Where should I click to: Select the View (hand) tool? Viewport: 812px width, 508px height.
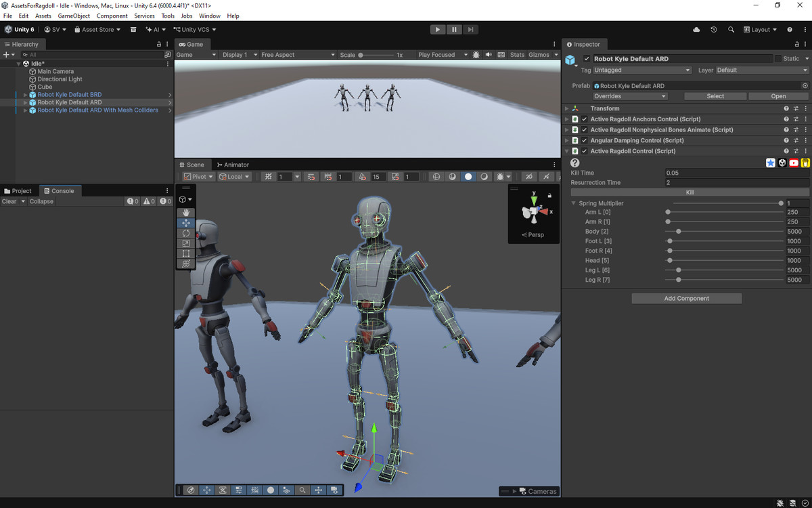(186, 213)
